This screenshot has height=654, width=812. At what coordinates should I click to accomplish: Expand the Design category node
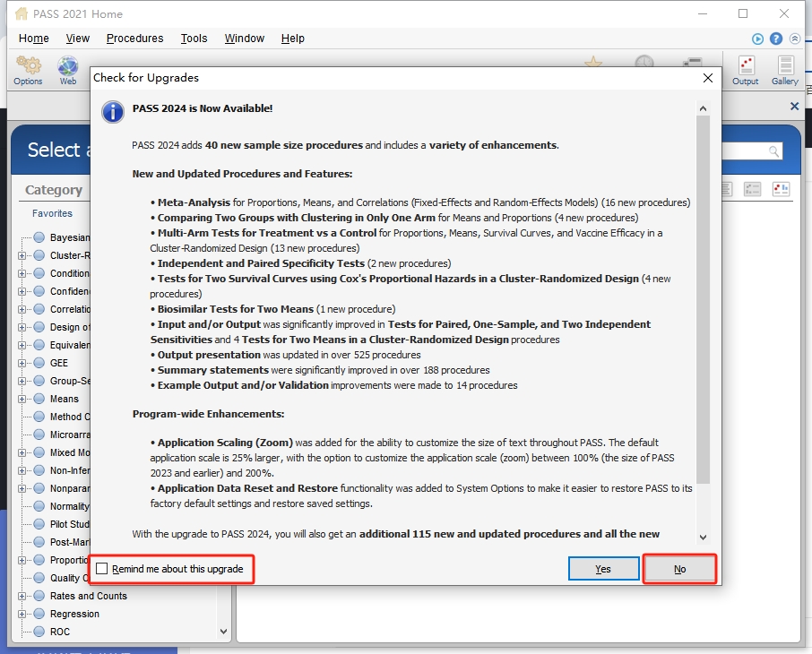pyautogui.click(x=22, y=327)
